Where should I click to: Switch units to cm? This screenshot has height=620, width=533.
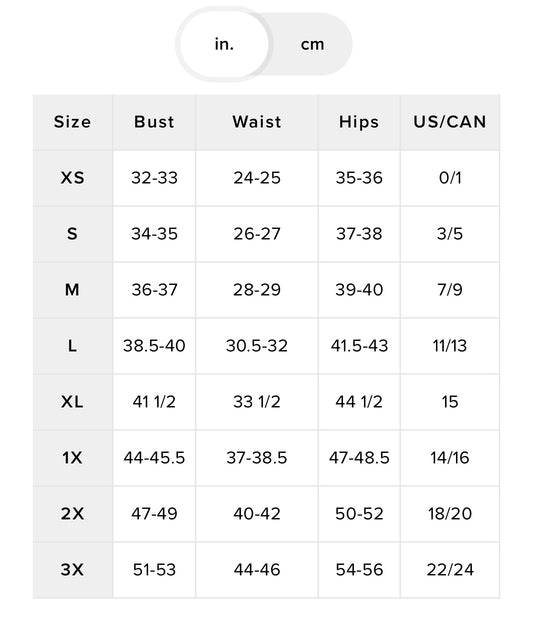pyautogui.click(x=312, y=44)
